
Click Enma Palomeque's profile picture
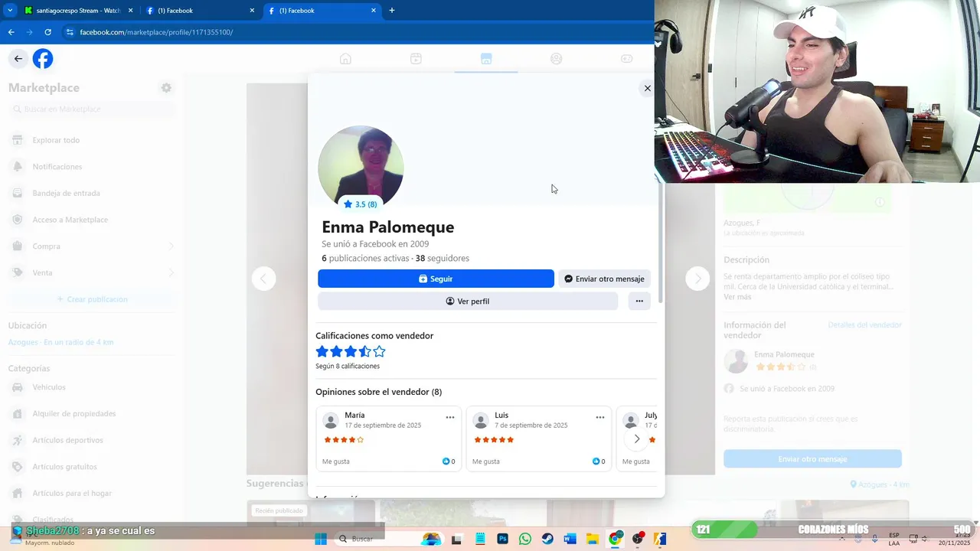361,168
